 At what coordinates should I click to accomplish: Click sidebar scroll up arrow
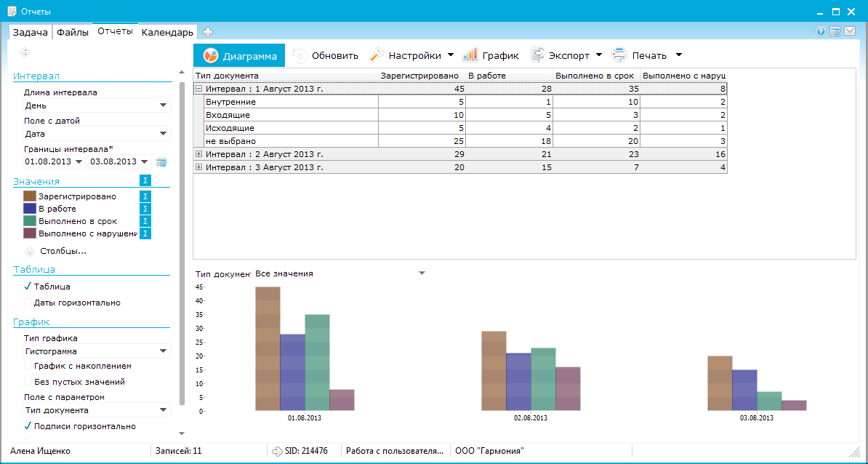coord(181,73)
